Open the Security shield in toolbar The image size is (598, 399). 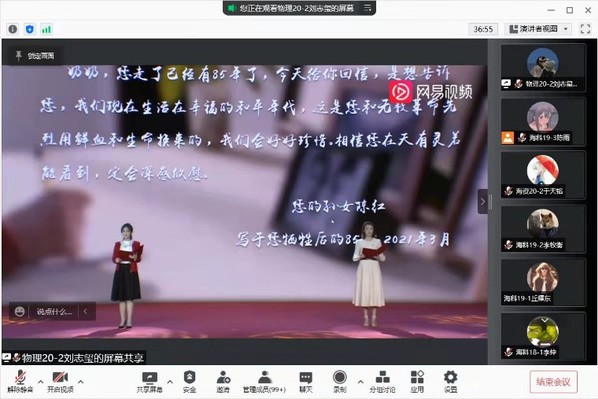click(x=190, y=381)
